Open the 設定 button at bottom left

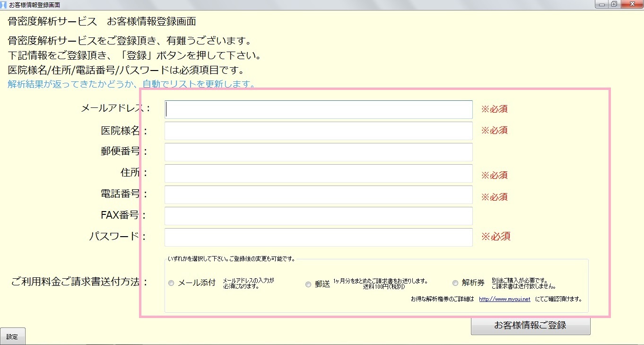click(12, 336)
